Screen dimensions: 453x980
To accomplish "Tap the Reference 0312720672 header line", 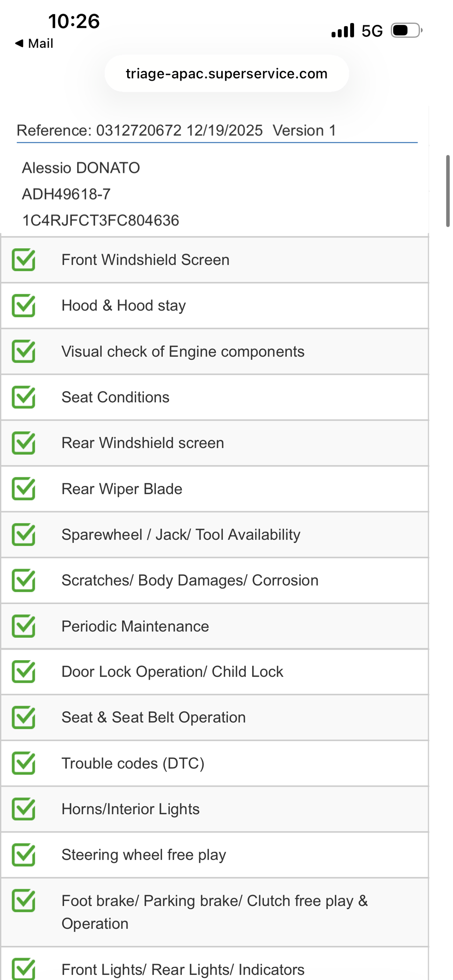I will coord(177,131).
